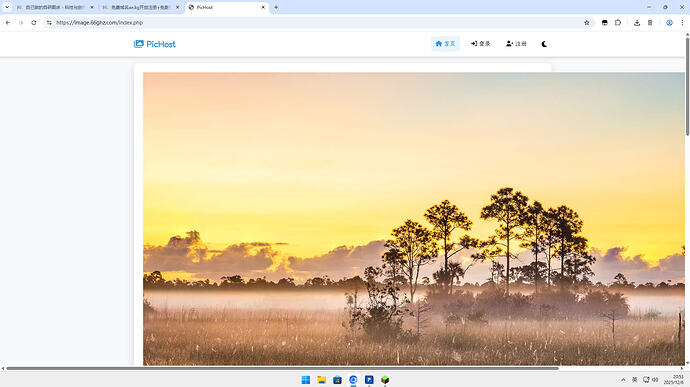This screenshot has height=387, width=690.
Task: Show hidden tray icons chevron
Action: pyautogui.click(x=623, y=380)
